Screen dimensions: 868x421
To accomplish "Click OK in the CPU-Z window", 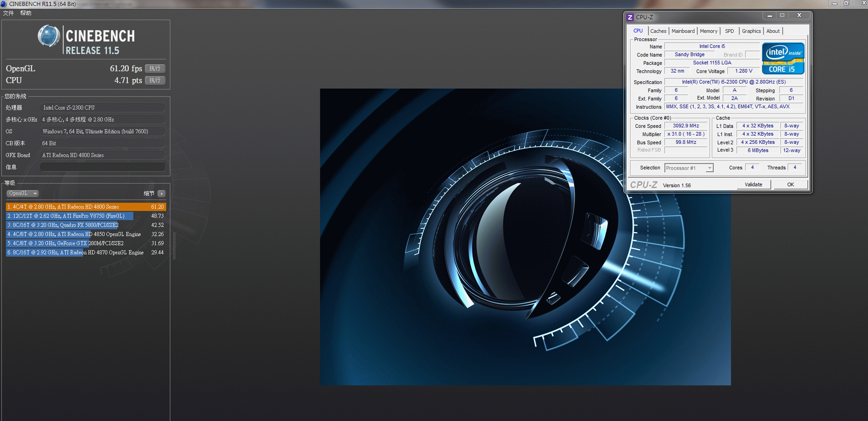I will pos(790,184).
